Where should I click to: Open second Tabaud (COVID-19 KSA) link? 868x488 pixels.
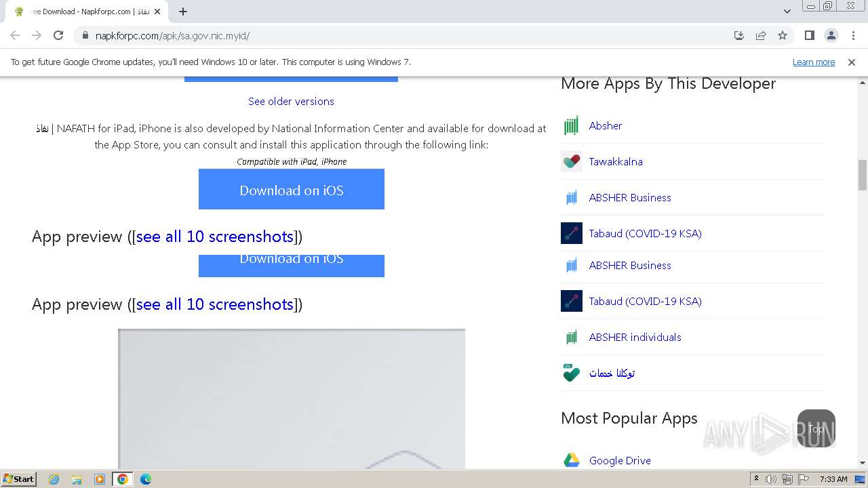tap(646, 302)
